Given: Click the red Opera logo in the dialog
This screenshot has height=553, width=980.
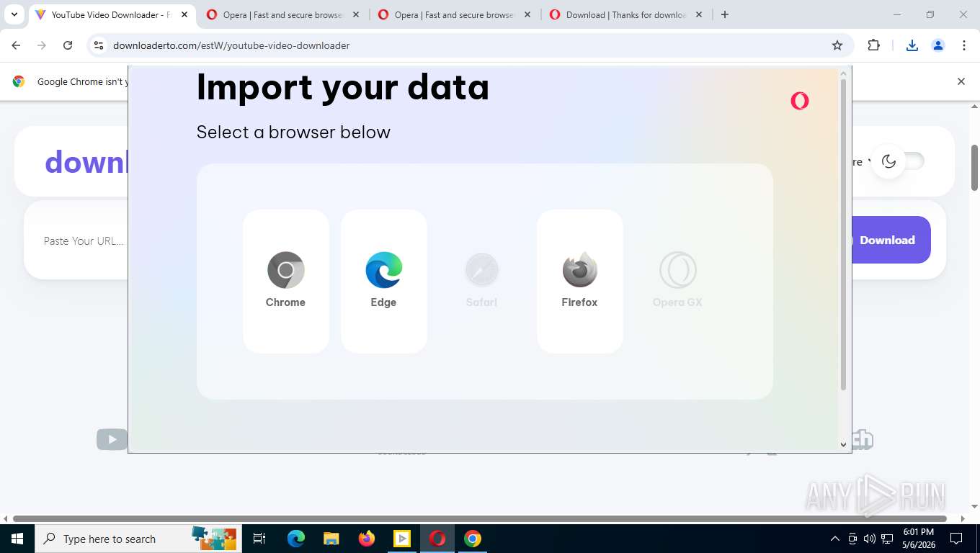Looking at the screenshot, I should pyautogui.click(x=800, y=101).
